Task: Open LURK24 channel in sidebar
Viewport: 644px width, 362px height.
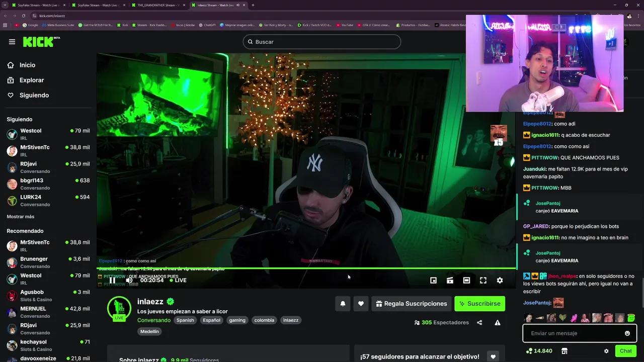Action: 48,201
